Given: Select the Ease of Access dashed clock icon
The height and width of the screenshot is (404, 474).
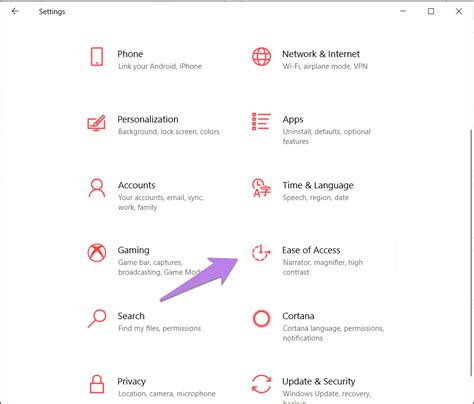Looking at the screenshot, I should point(261,252).
